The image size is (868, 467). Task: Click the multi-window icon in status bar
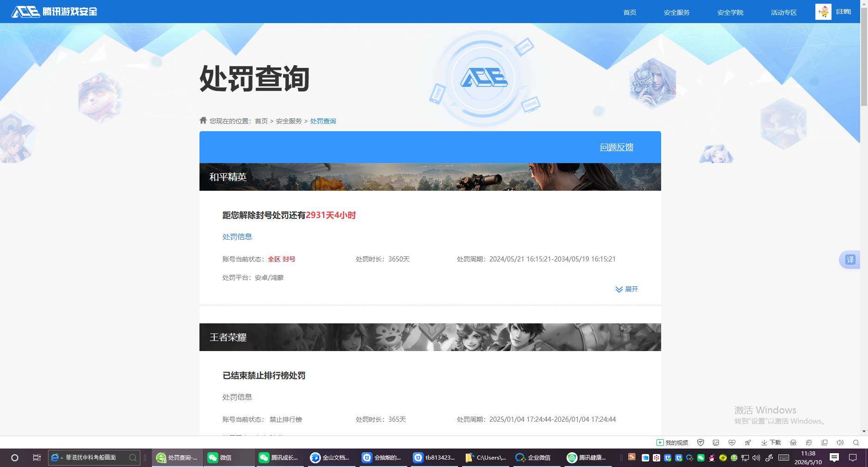tap(825, 443)
